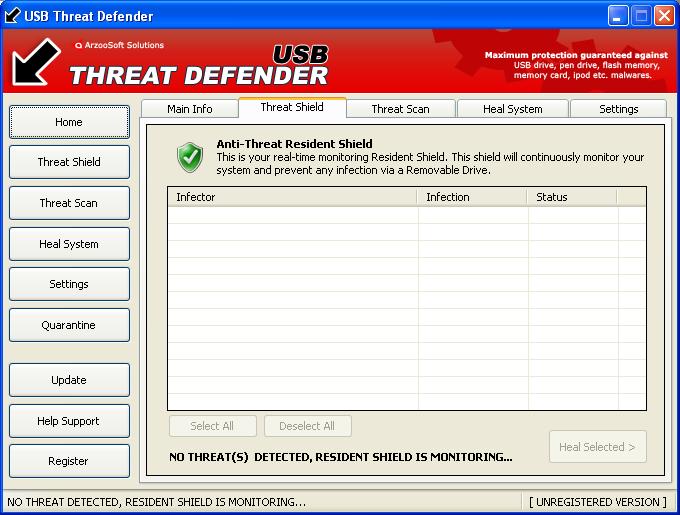Click the Deselect All button

pos(307,426)
